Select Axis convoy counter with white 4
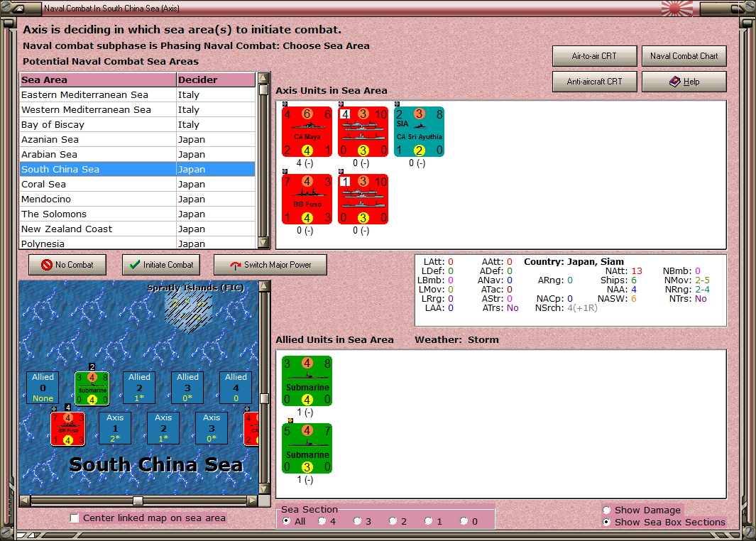 [363, 131]
